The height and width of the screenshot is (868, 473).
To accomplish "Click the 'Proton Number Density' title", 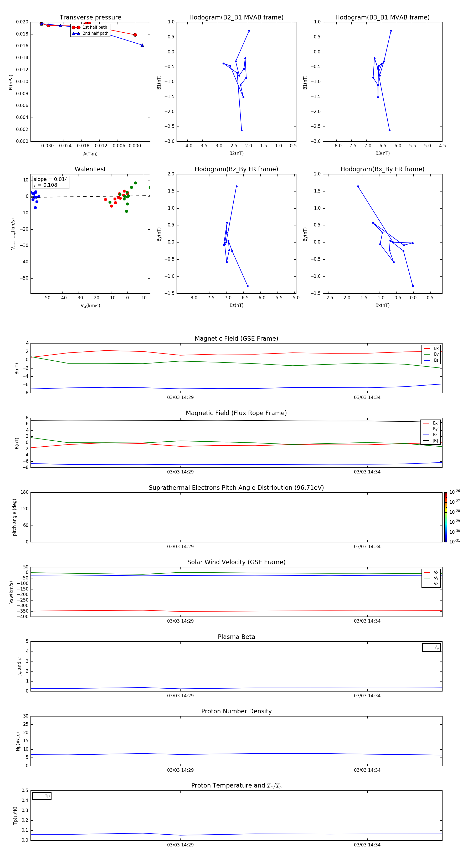I will point(236,711).
